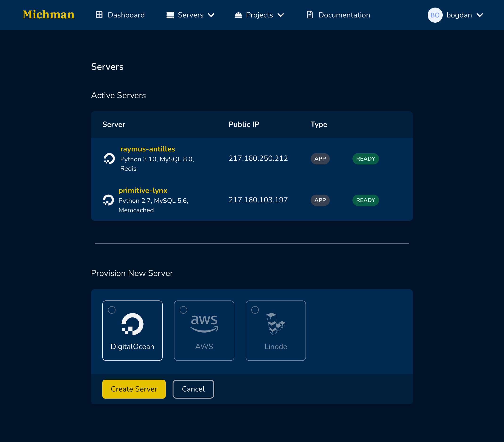Select the DigitalOcean provider radio button

tap(112, 309)
